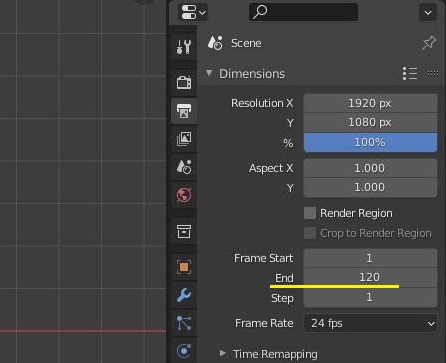
Task: Open the Render properties tab
Action: pos(184,82)
